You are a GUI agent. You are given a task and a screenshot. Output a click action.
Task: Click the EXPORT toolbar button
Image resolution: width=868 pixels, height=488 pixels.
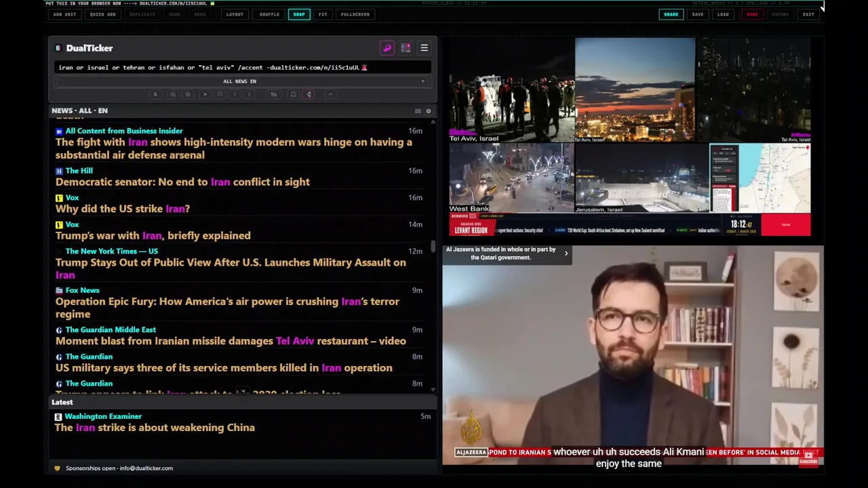pyautogui.click(x=781, y=14)
